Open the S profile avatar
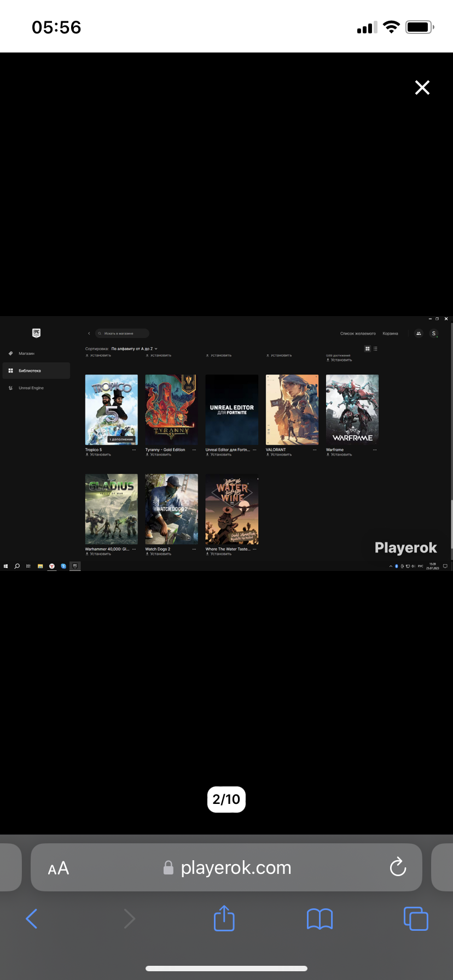Image resolution: width=453 pixels, height=980 pixels. click(x=434, y=333)
